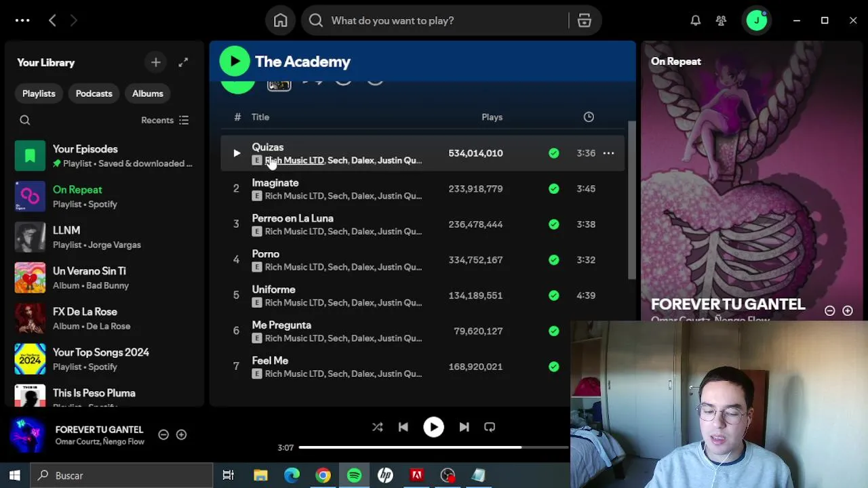Toggle saved checkmark for Imaginate
Viewport: 868px width, 488px height.
point(554,188)
